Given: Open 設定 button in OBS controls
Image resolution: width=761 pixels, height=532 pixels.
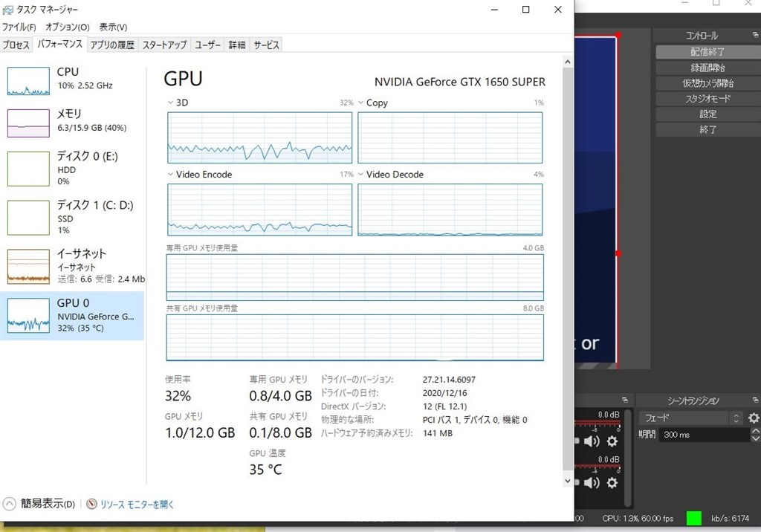Looking at the screenshot, I should point(708,114).
